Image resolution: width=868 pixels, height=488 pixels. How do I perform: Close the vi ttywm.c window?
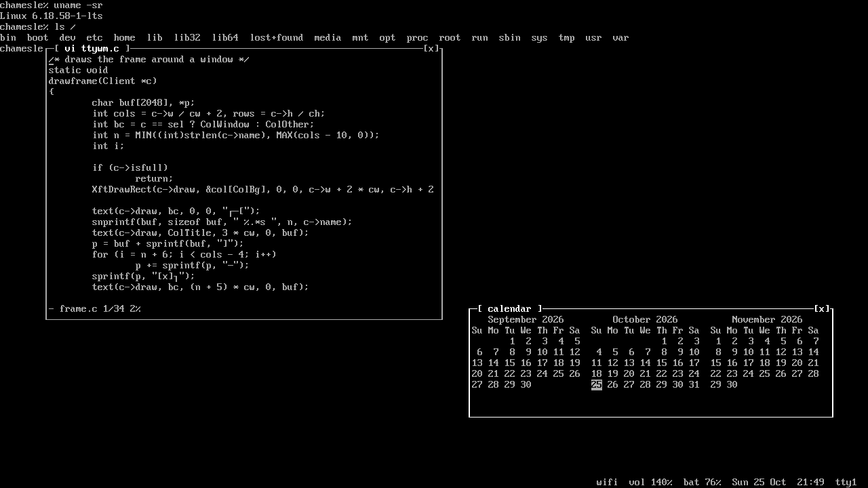tap(431, 49)
